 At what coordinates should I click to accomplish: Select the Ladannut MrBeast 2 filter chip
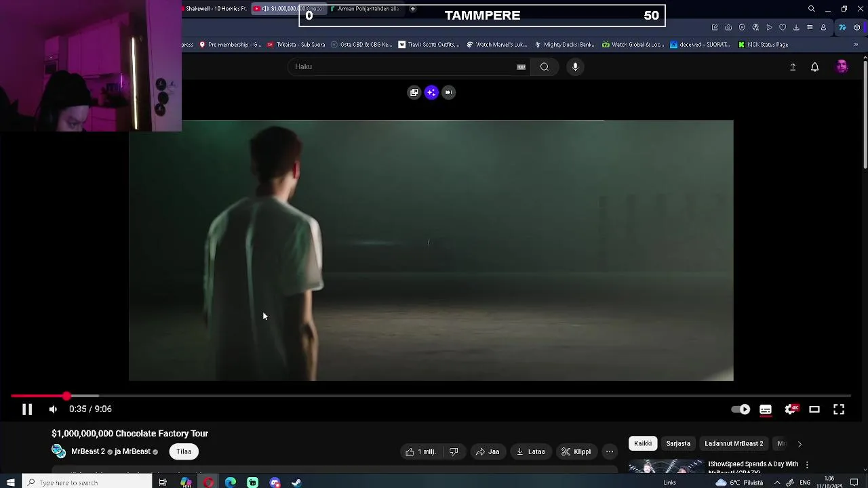tap(734, 444)
